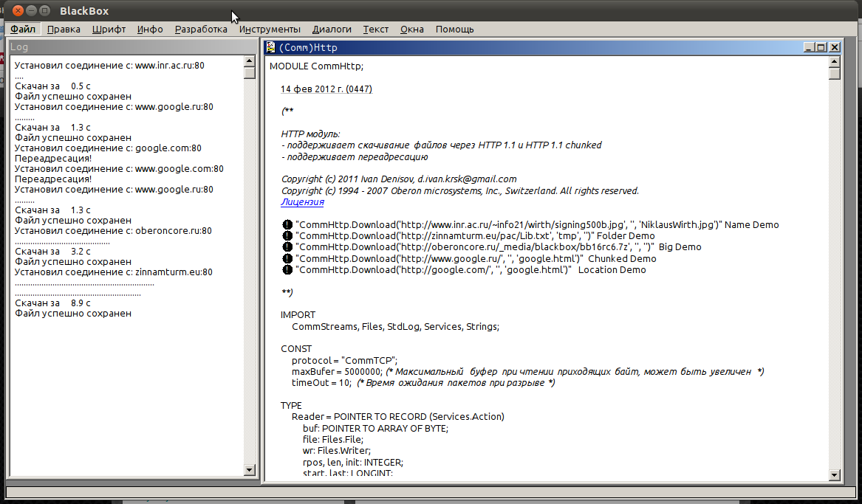Execute the Chunked Demo commander icon

click(287, 259)
